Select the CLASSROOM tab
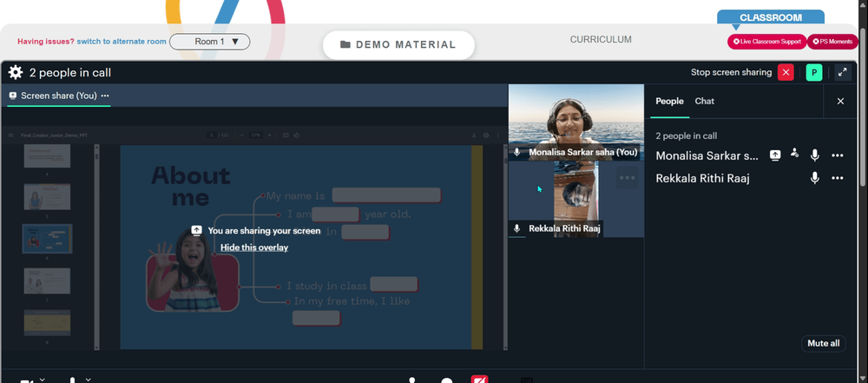Image resolution: width=868 pixels, height=383 pixels. [771, 17]
